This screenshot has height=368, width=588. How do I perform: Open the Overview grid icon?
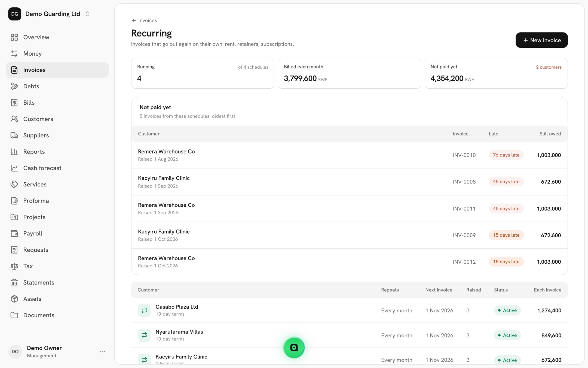[14, 37]
